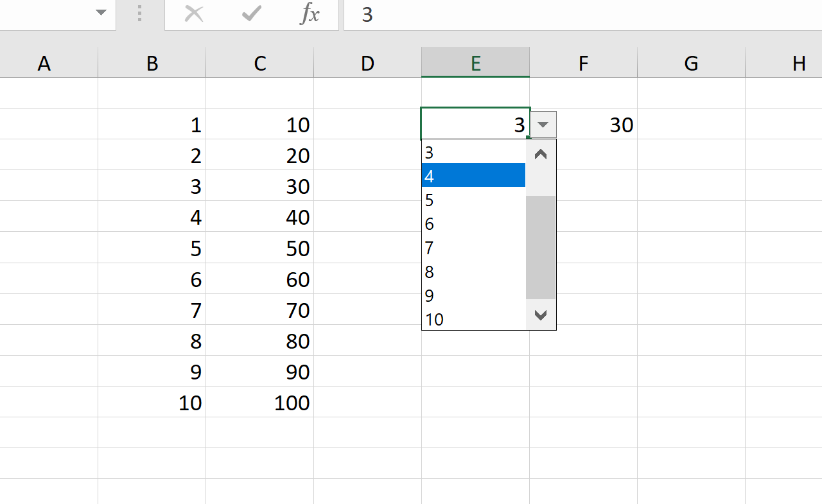The image size is (822, 504).
Task: Click the Insert Function fx icon
Action: click(x=310, y=14)
